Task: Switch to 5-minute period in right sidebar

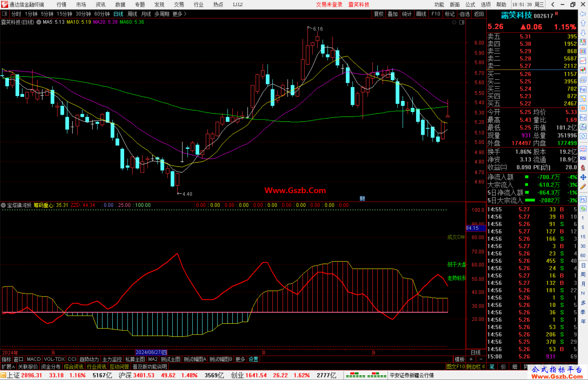Action: click(x=583, y=227)
